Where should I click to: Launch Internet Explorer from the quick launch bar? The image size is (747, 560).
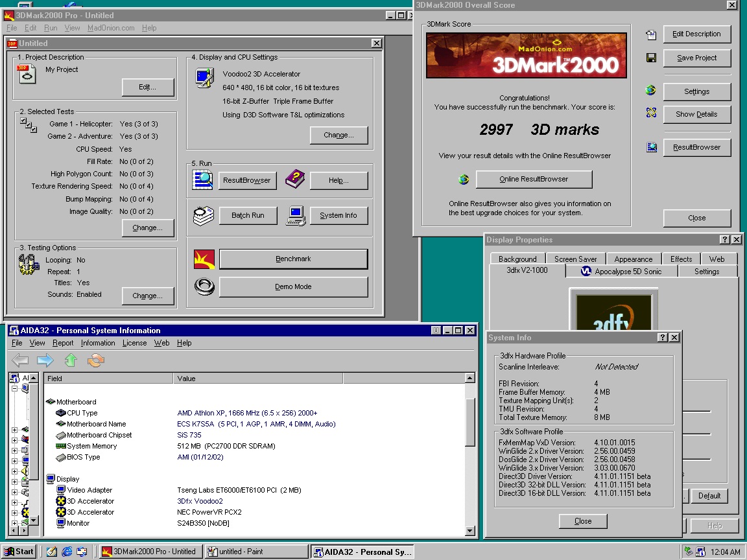click(x=67, y=552)
